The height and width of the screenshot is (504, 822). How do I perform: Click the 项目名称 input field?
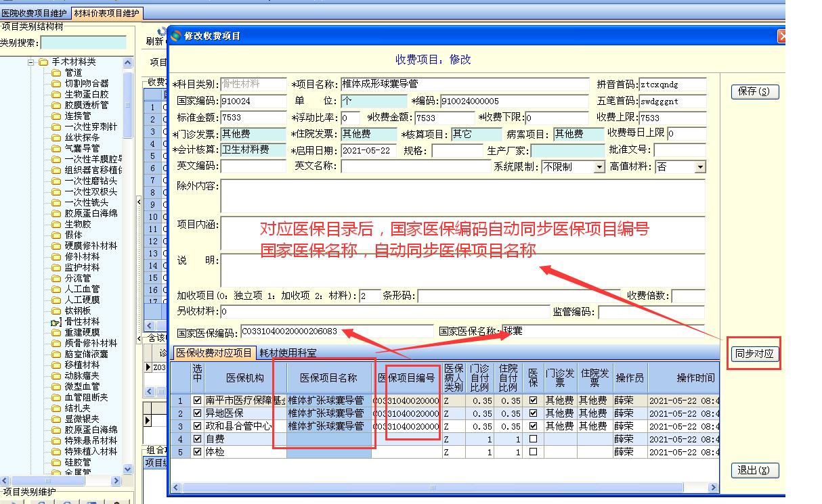pyautogui.click(x=464, y=85)
